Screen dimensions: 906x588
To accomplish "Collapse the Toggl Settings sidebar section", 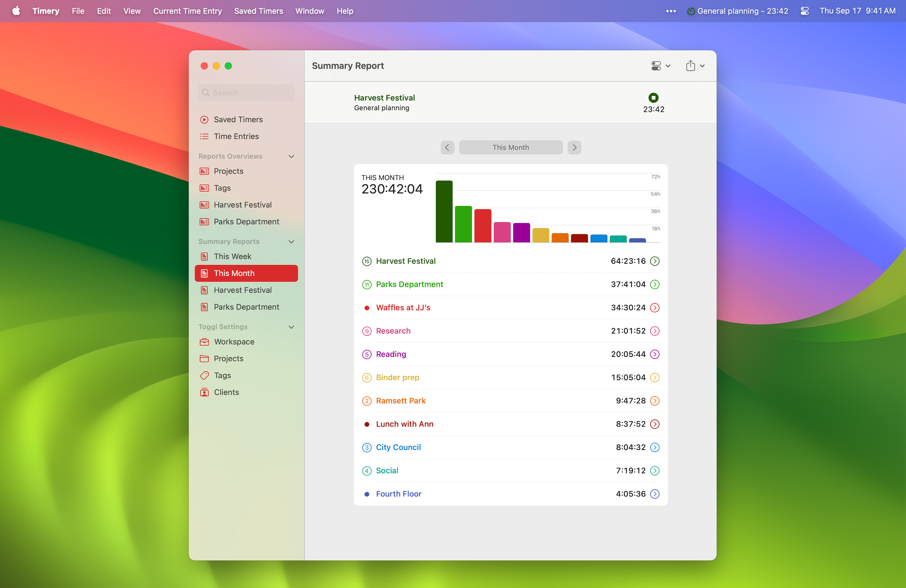I will click(x=291, y=327).
